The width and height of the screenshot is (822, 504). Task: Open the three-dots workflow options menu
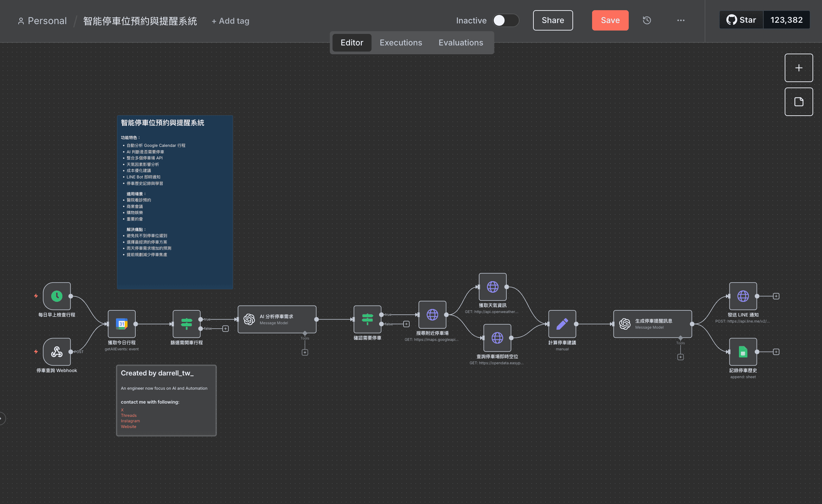(681, 20)
